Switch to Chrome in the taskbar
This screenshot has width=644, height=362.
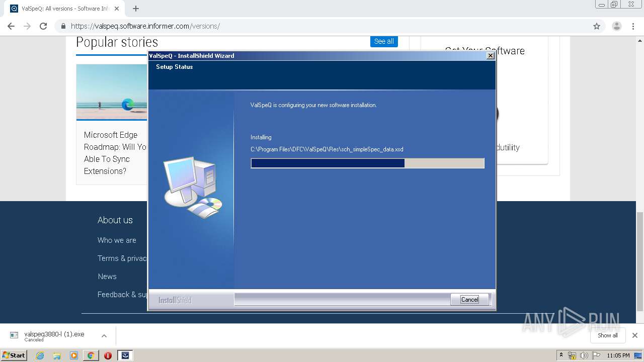(91, 355)
